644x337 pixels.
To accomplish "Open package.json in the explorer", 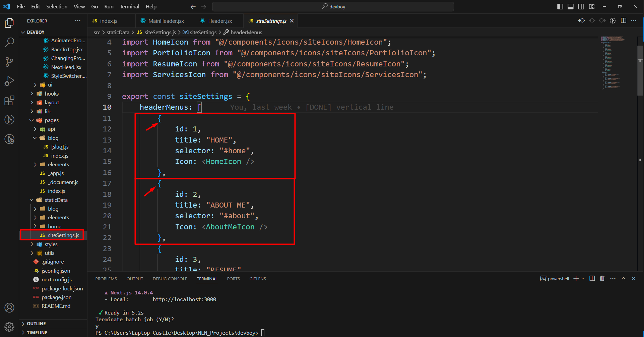I will tap(56, 297).
